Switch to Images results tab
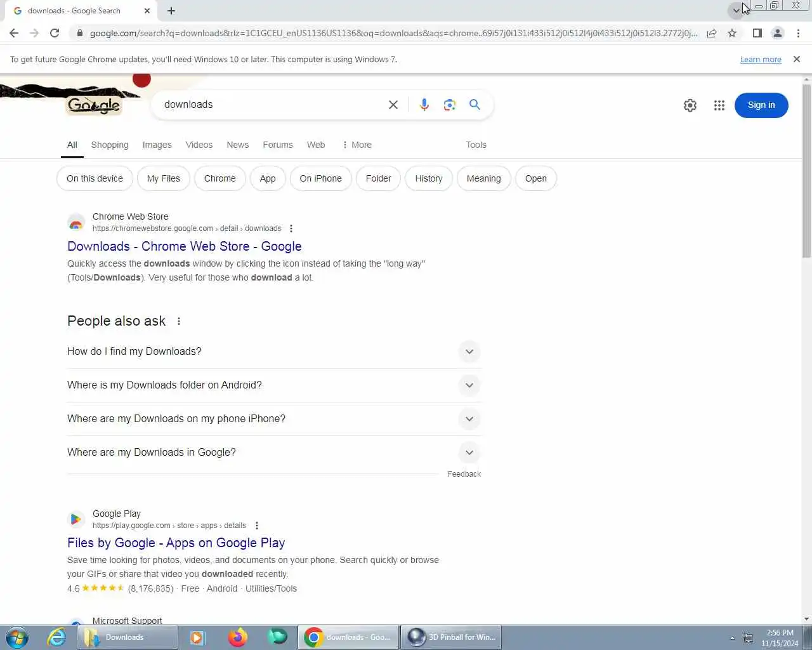This screenshot has width=812, height=650. [x=157, y=145]
